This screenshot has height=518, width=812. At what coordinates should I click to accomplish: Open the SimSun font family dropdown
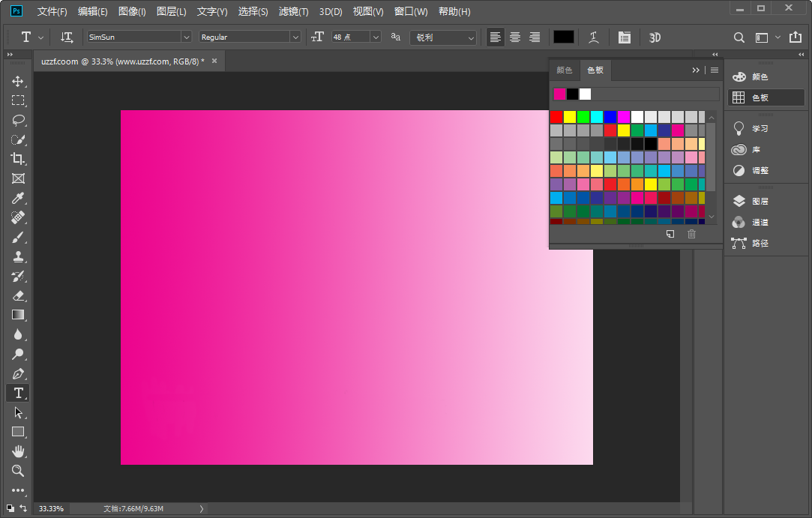click(x=186, y=37)
